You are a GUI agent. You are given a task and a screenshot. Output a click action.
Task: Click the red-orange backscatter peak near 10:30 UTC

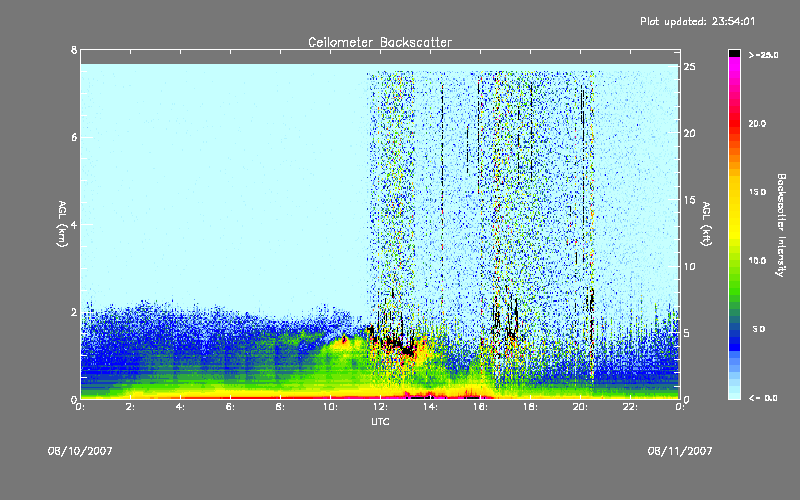344,339
